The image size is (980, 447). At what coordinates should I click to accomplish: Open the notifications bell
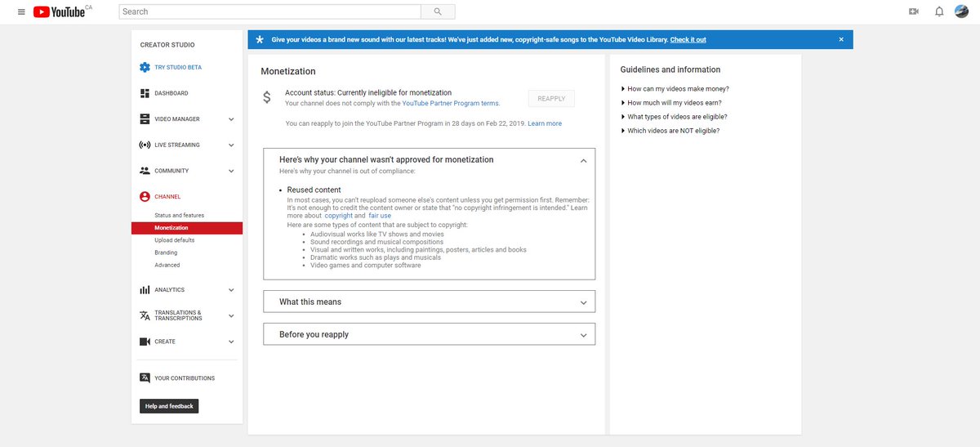[x=939, y=11]
